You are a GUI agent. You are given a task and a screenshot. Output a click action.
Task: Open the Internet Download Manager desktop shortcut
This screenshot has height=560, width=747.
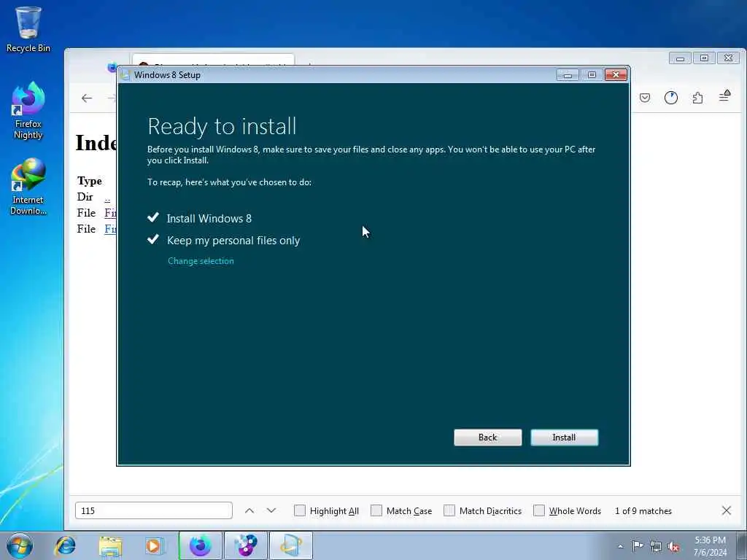28,187
